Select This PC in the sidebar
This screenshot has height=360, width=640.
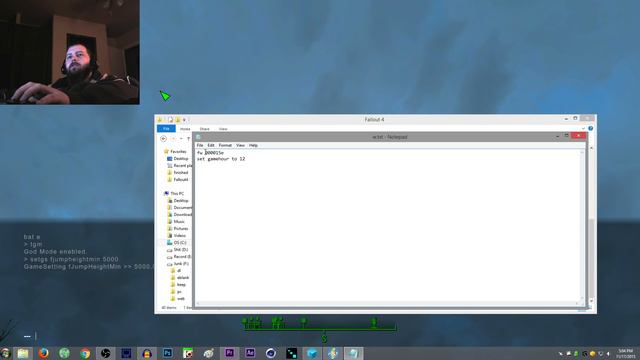(x=174, y=193)
